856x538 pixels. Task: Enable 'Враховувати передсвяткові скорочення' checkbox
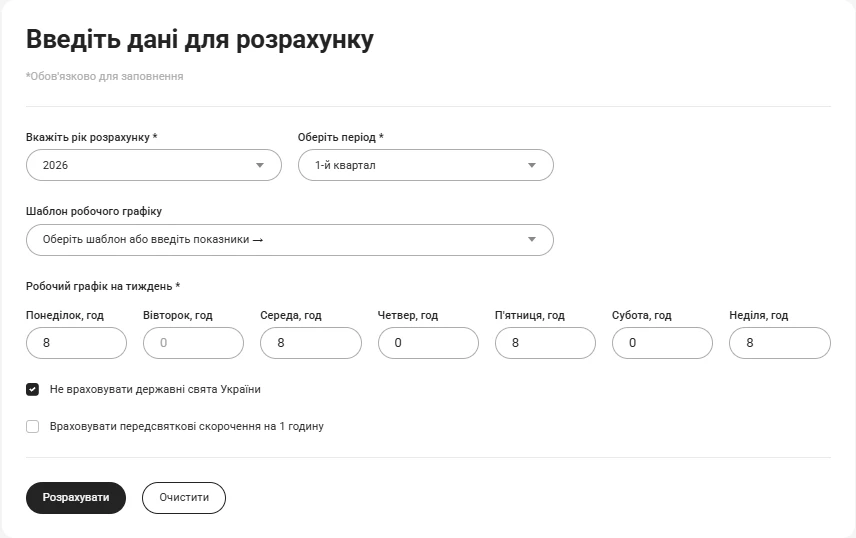[33, 426]
